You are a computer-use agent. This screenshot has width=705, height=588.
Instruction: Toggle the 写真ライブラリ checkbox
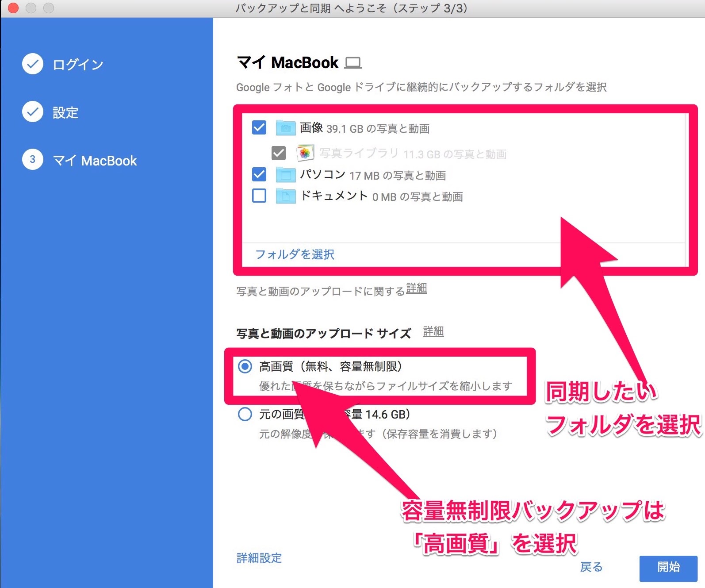click(x=279, y=153)
